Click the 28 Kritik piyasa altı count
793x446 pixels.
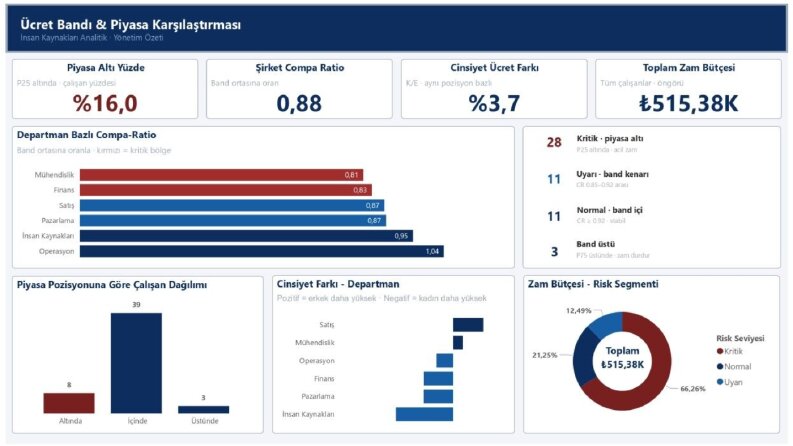click(554, 142)
